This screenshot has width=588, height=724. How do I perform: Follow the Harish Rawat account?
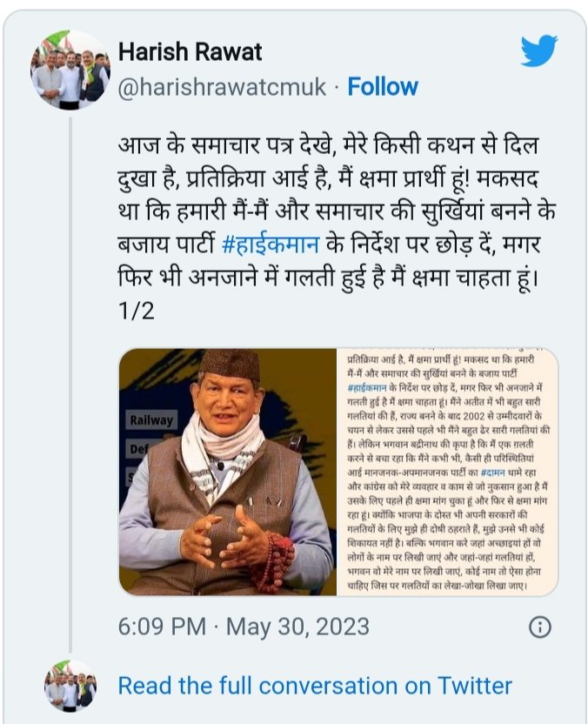click(383, 87)
